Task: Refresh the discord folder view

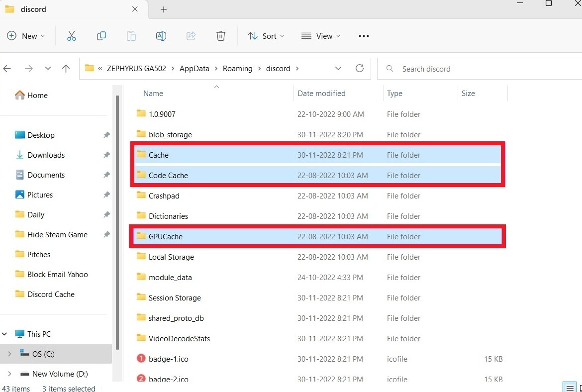Action: [360, 68]
